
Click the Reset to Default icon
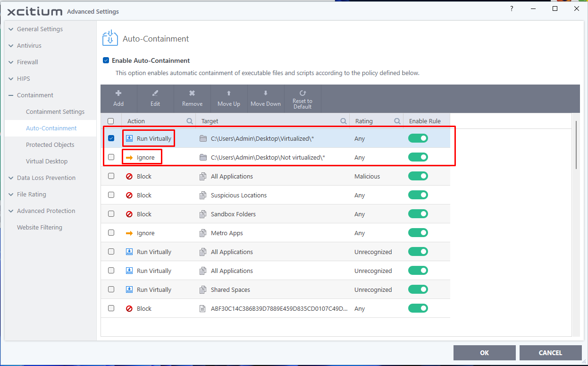coord(302,93)
